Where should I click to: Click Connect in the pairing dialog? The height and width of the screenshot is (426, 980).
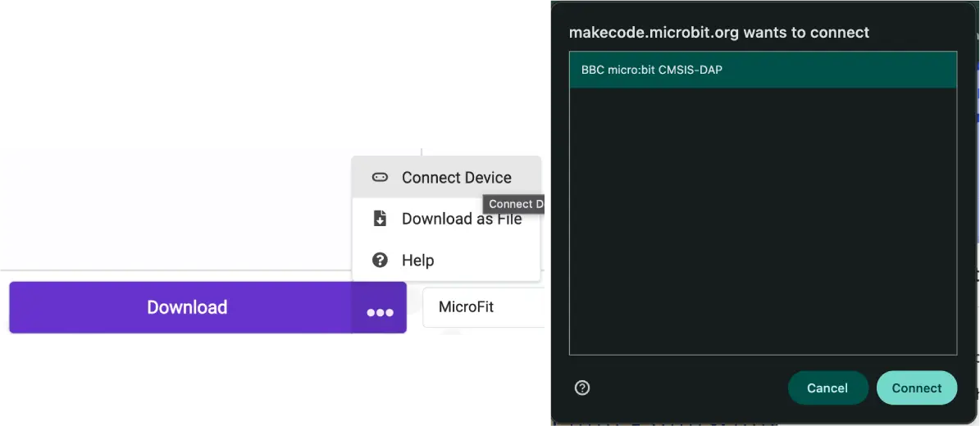917,387
